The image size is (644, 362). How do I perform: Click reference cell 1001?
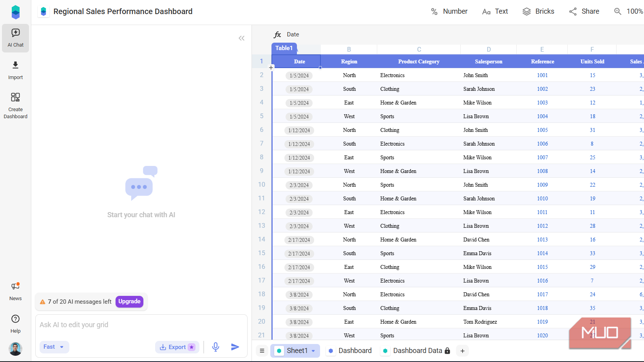tap(542, 75)
